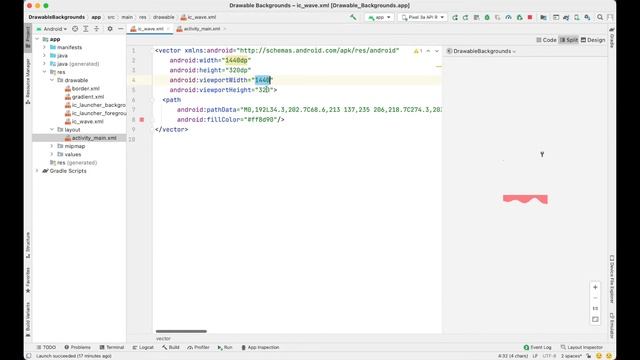Viewport: 640px width, 360px height.
Task: Click the Profile app gauge icon
Action: (508, 17)
